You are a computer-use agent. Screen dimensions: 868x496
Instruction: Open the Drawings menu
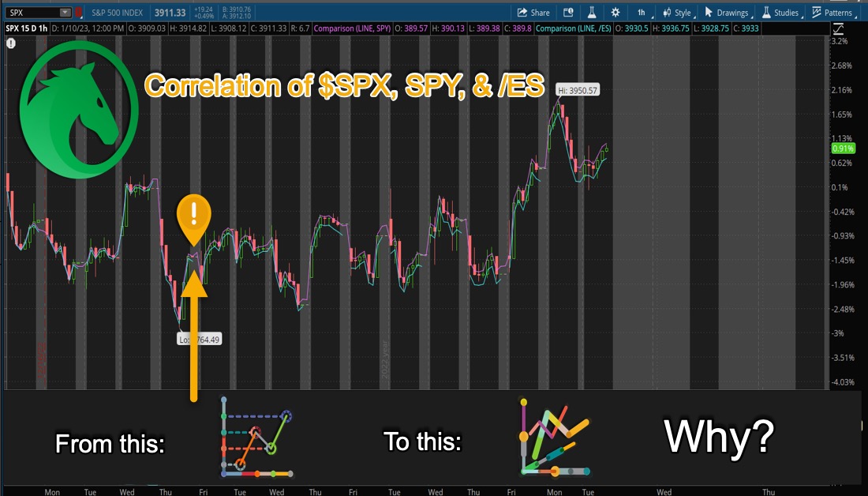[728, 12]
